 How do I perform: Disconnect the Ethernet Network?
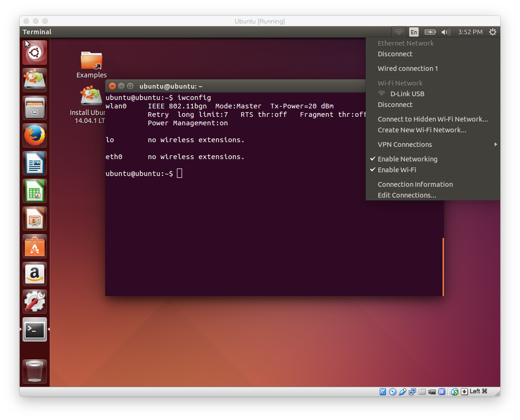coord(433,54)
